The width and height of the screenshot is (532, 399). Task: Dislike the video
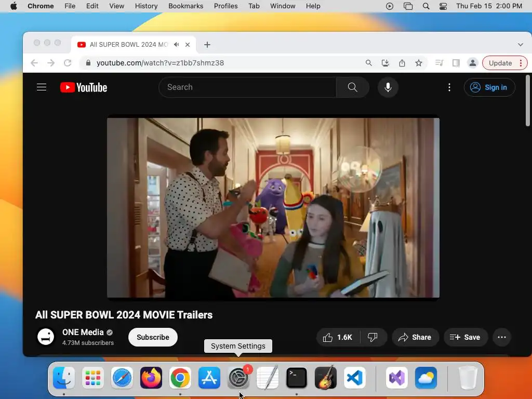coord(373,337)
